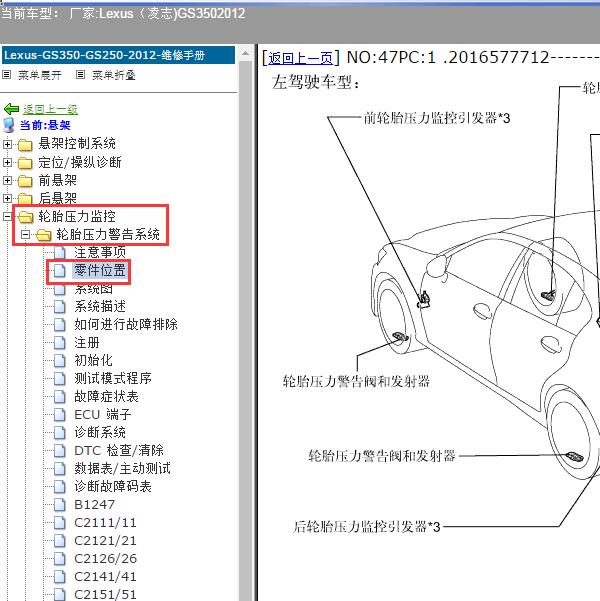Click the page icon beside DTC 检查/清除
This screenshot has height=601, width=600.
pyautogui.click(x=59, y=451)
